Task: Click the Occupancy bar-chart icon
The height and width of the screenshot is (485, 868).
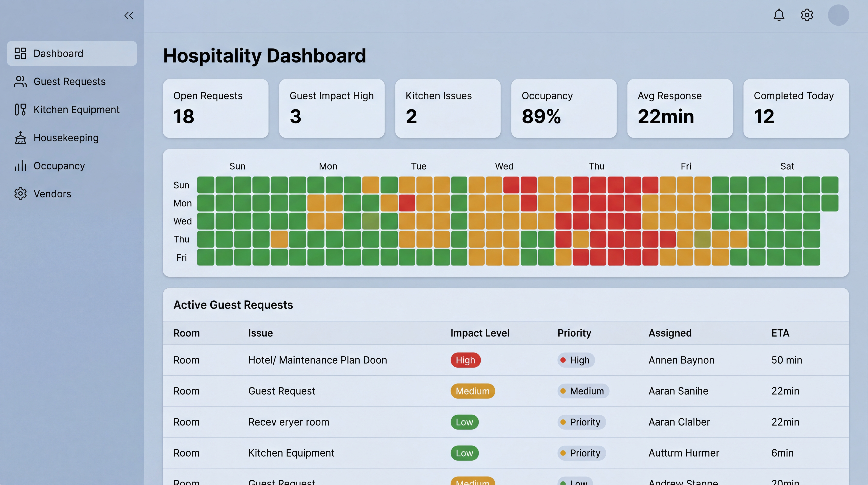Action: click(x=20, y=166)
